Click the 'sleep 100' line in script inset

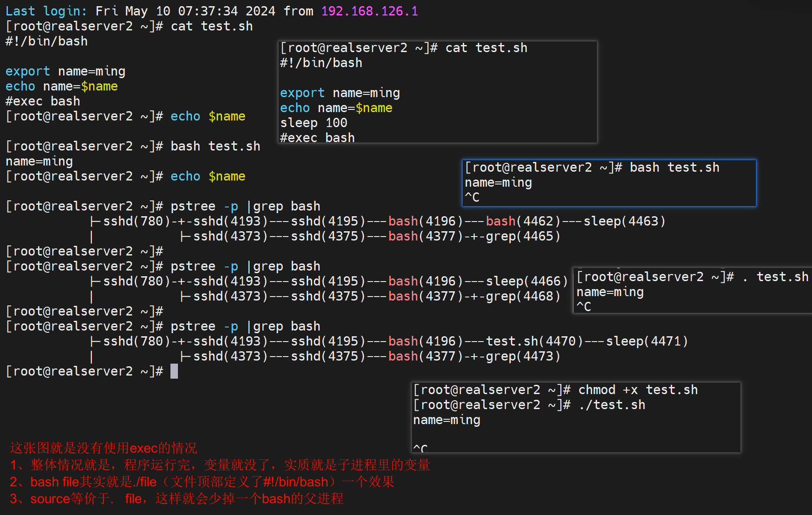point(313,123)
